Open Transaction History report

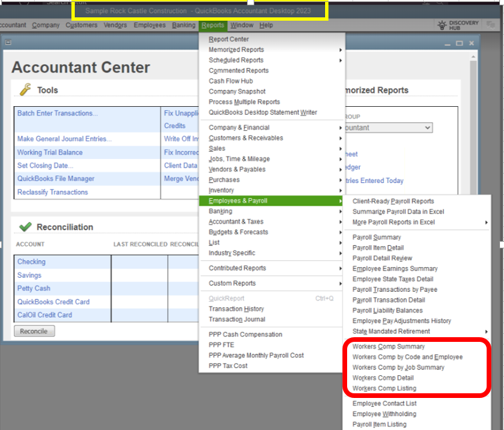coord(236,308)
